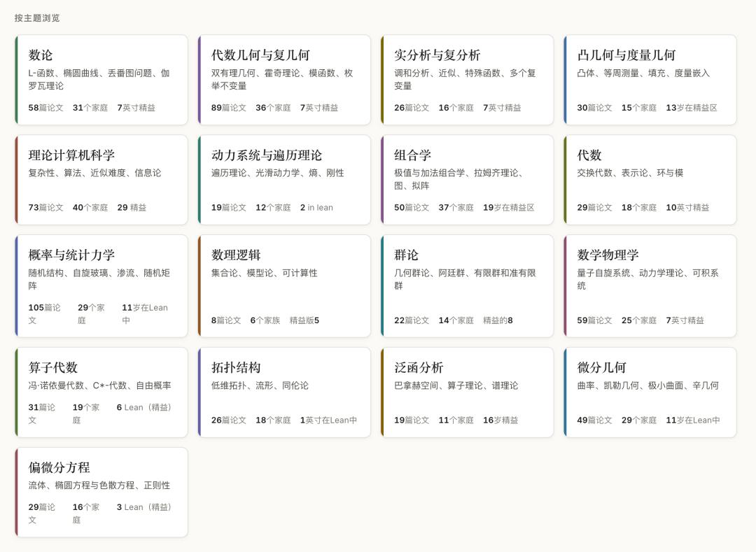Click 58篇论文 count under 数论
The height and width of the screenshot is (552, 756).
(45, 108)
